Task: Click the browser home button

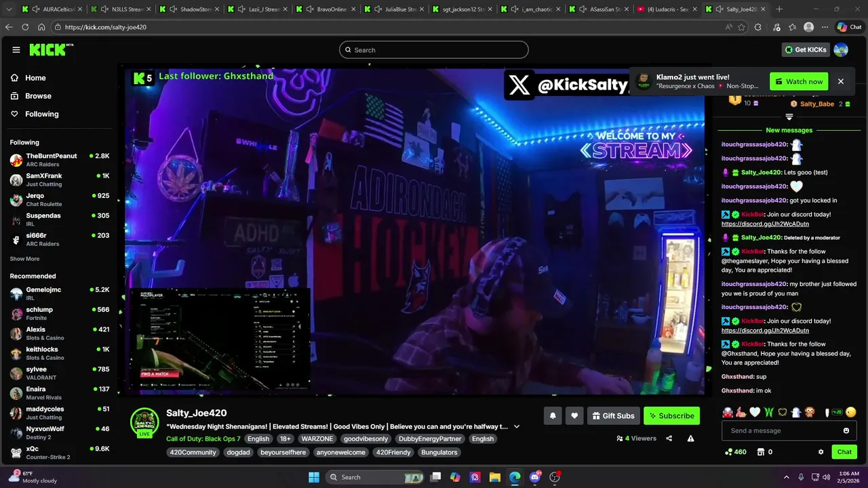Action: coord(41,27)
